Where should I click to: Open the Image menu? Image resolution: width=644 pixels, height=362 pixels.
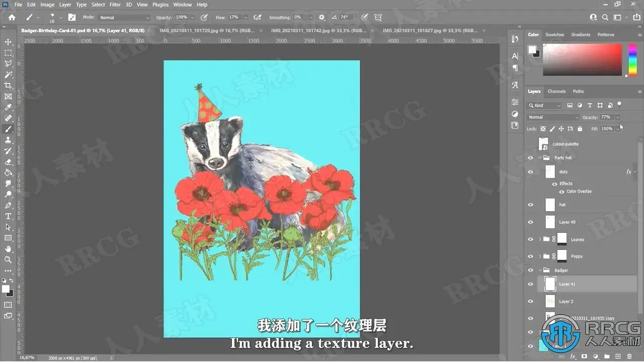pyautogui.click(x=47, y=5)
